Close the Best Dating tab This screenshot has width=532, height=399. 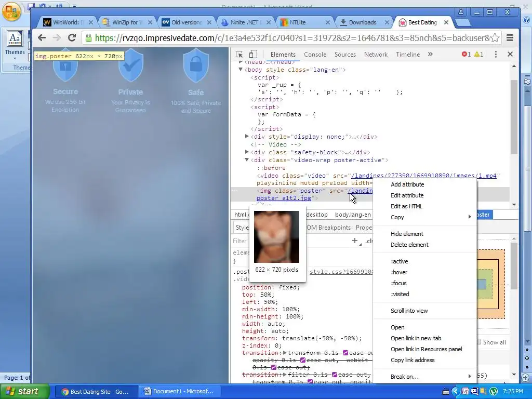[446, 22]
